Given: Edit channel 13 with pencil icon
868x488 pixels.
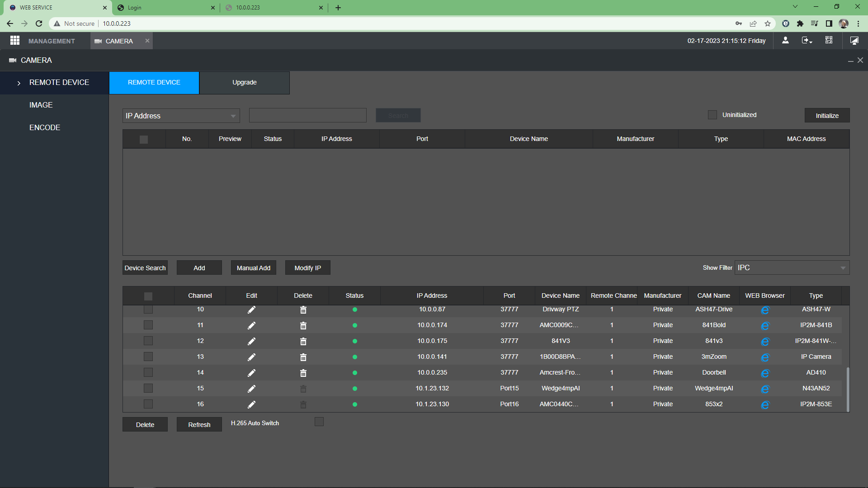Looking at the screenshot, I should (252, 357).
